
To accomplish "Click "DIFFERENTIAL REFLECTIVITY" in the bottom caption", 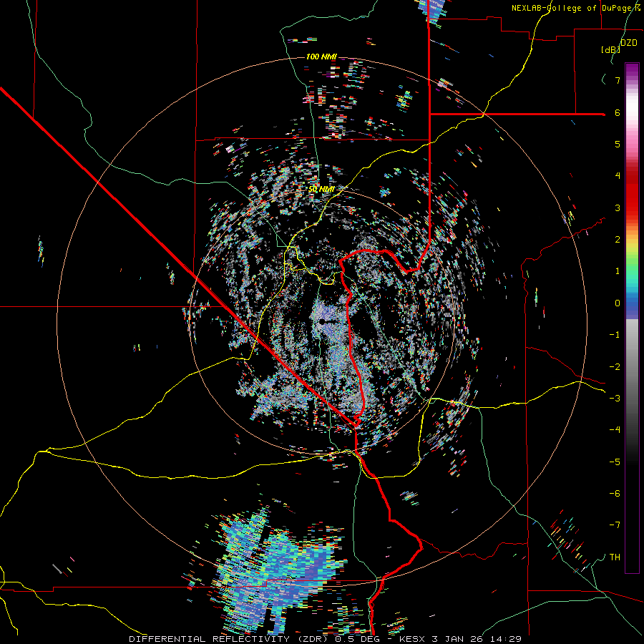I will click(x=209, y=639).
